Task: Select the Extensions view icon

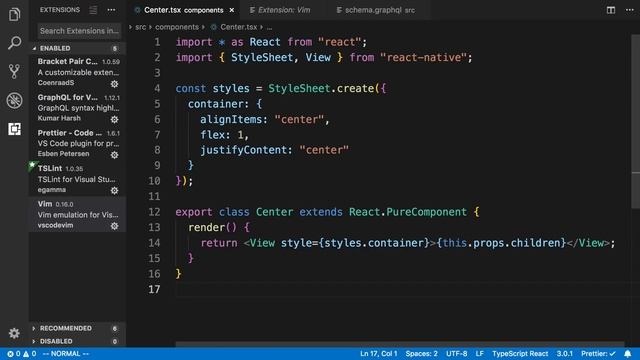Action: [x=14, y=129]
